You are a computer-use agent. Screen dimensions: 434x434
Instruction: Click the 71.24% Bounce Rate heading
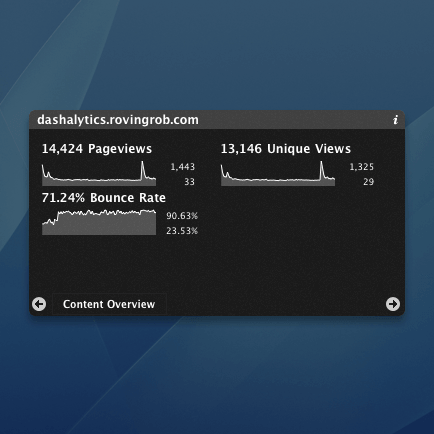coord(104,198)
